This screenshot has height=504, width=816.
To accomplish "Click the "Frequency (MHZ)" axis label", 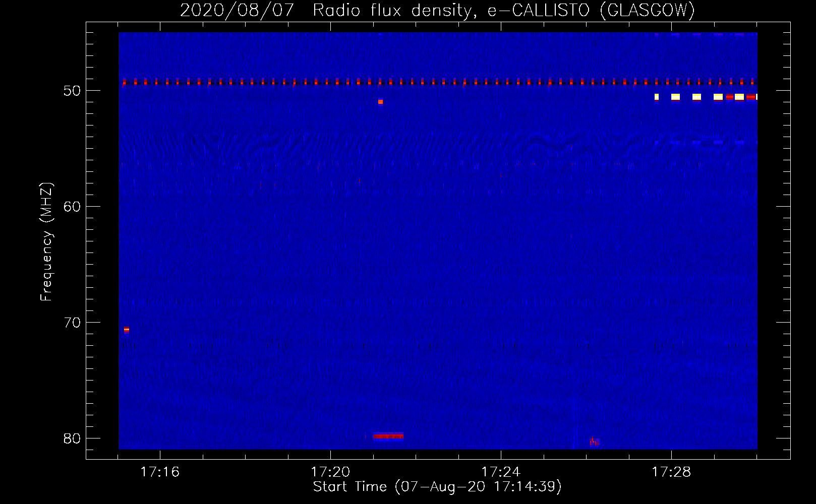I will pyautogui.click(x=46, y=242).
